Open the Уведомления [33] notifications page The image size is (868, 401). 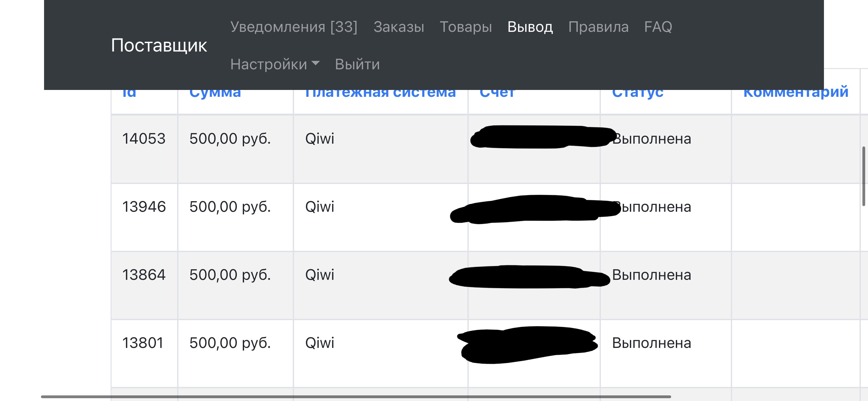293,27
